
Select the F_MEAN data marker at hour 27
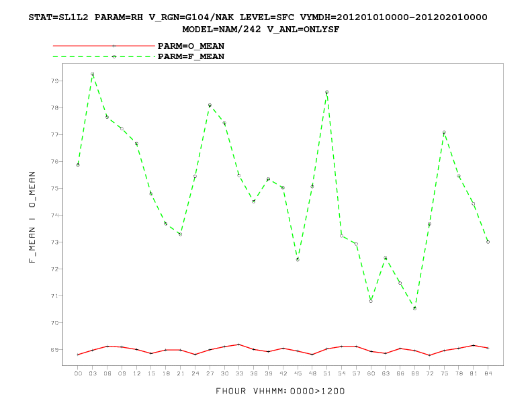click(x=210, y=105)
